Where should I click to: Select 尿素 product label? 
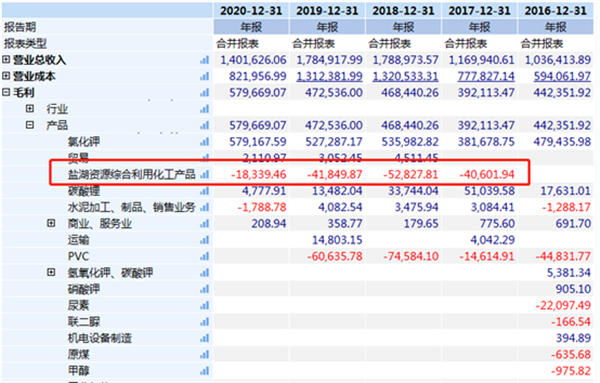tap(78, 306)
